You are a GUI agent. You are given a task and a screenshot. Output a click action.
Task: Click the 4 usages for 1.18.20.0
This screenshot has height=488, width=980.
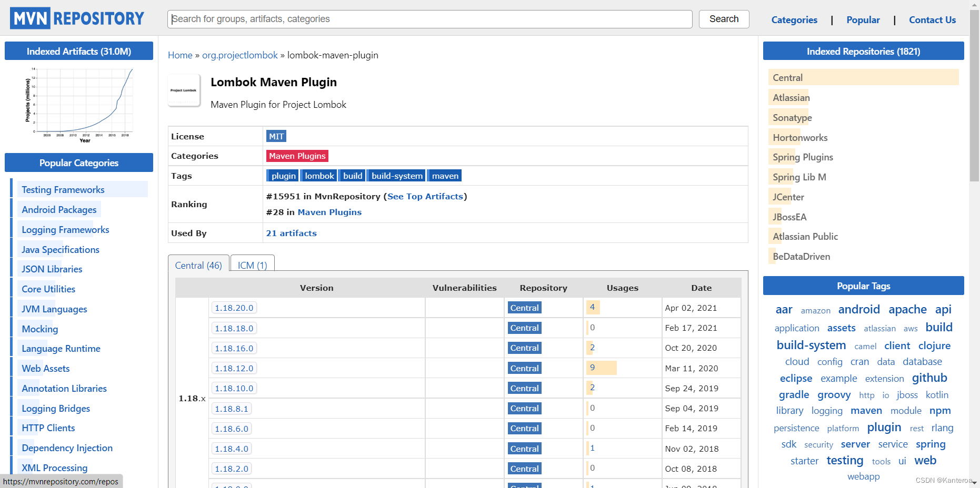pyautogui.click(x=592, y=307)
